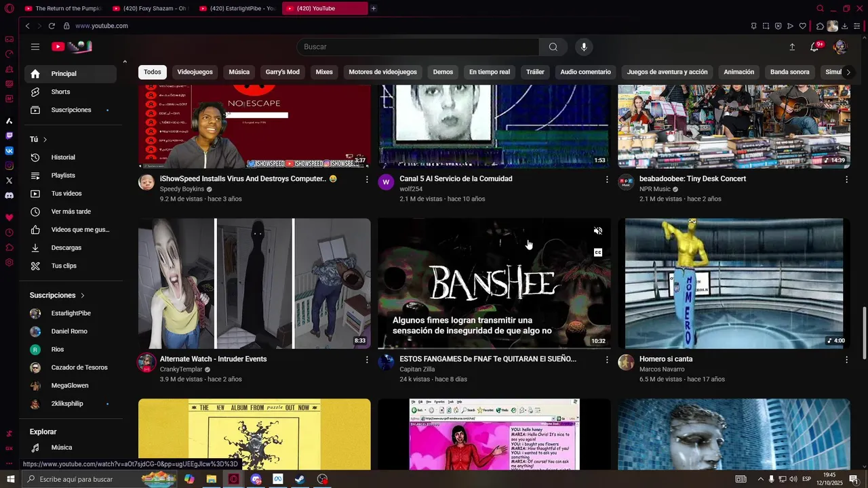Screen dimensions: 868x488
Task: Click the Windows taskbar search box
Action: pos(100,479)
